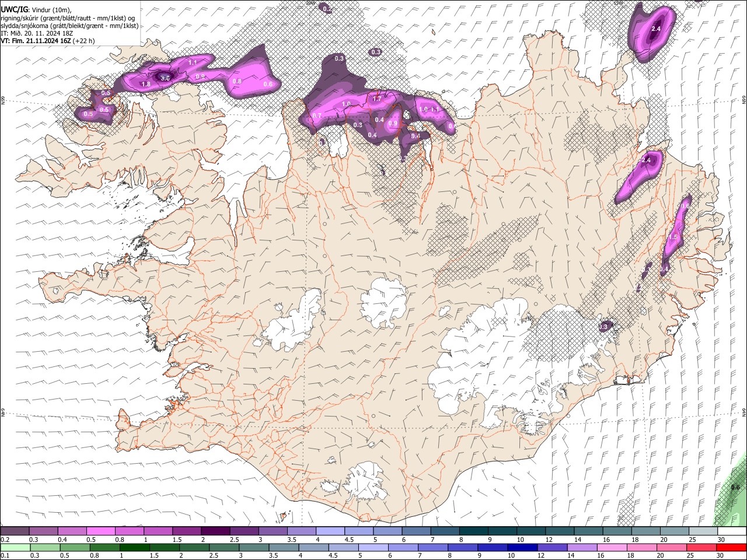747x560 pixels.
Task: Click the '1.5' snowfall value in the east
Action: click(673, 237)
